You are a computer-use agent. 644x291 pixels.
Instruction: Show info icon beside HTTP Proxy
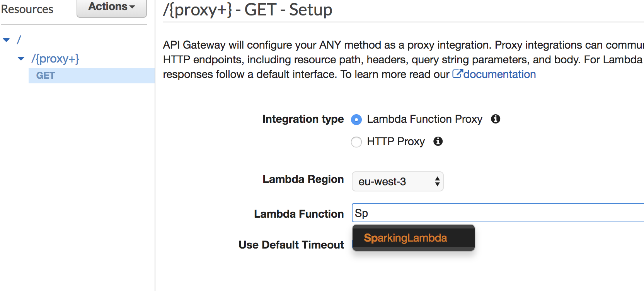tap(438, 141)
